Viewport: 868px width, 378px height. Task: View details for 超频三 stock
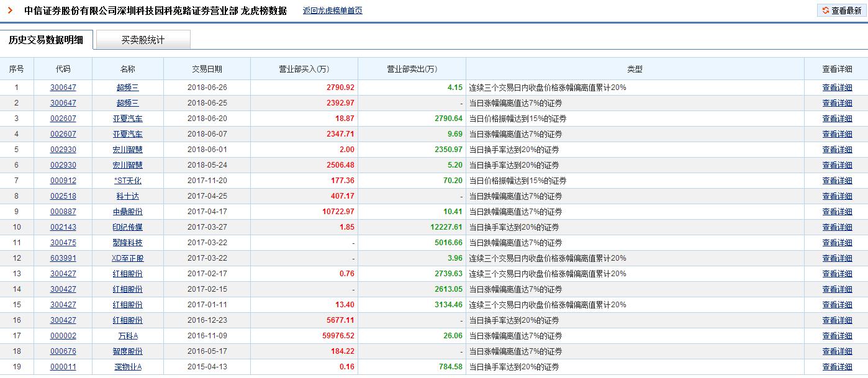pos(127,87)
